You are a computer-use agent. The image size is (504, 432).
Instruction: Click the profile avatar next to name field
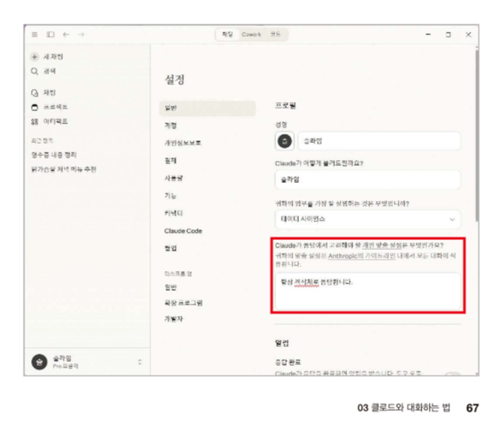pos(284,140)
